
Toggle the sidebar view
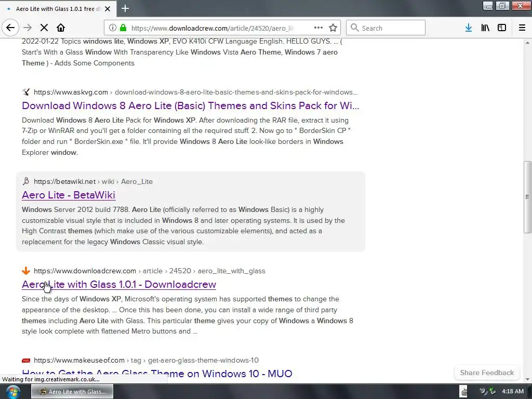coord(502,28)
